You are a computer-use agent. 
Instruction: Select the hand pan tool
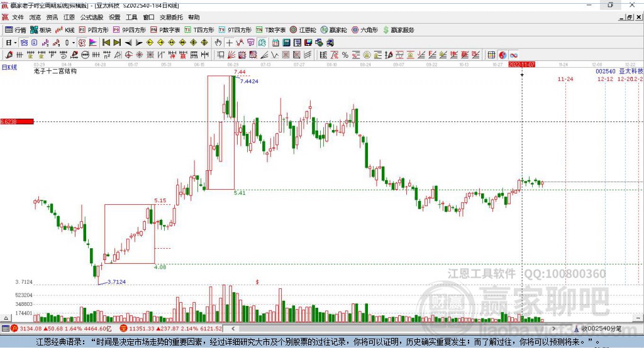tap(218, 43)
